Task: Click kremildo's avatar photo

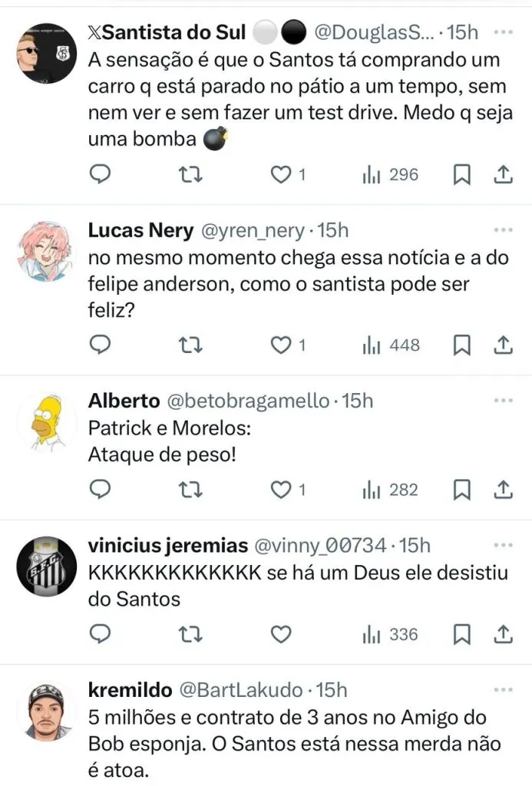Action: coord(46,710)
